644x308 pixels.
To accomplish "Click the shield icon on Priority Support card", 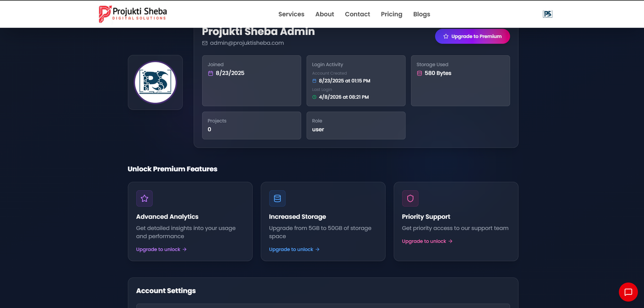I will click(410, 198).
